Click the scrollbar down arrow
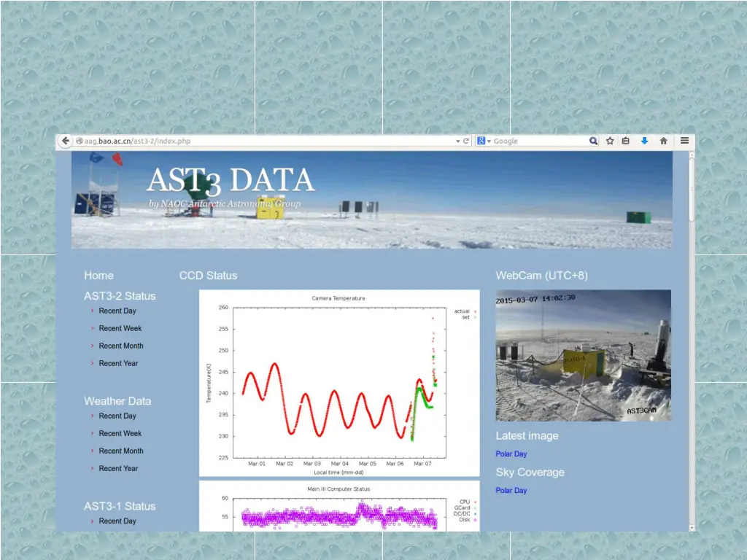 click(x=692, y=528)
